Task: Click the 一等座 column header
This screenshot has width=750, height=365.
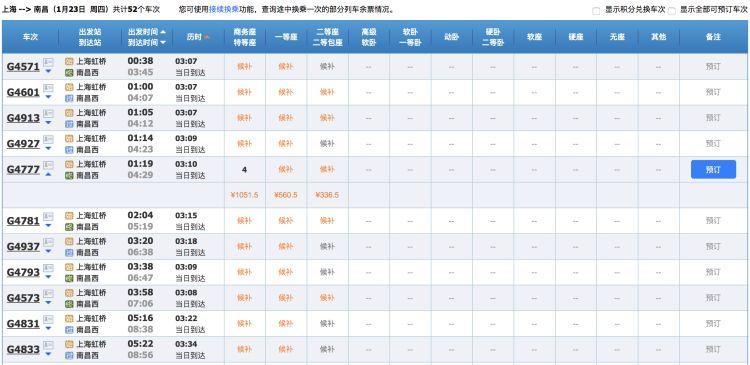Action: pos(286,37)
